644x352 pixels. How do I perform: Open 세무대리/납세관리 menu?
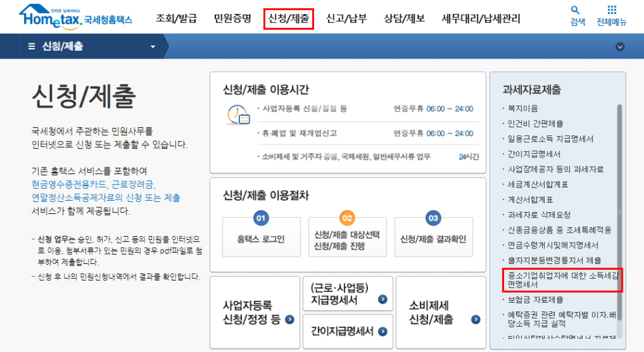coord(481,19)
